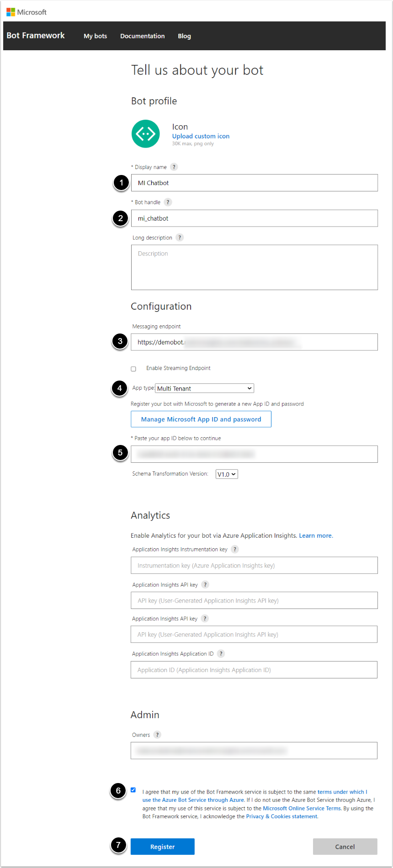This screenshot has height=868, width=393.
Task: Click Manage Microsoft App ID and password
Action: point(201,419)
